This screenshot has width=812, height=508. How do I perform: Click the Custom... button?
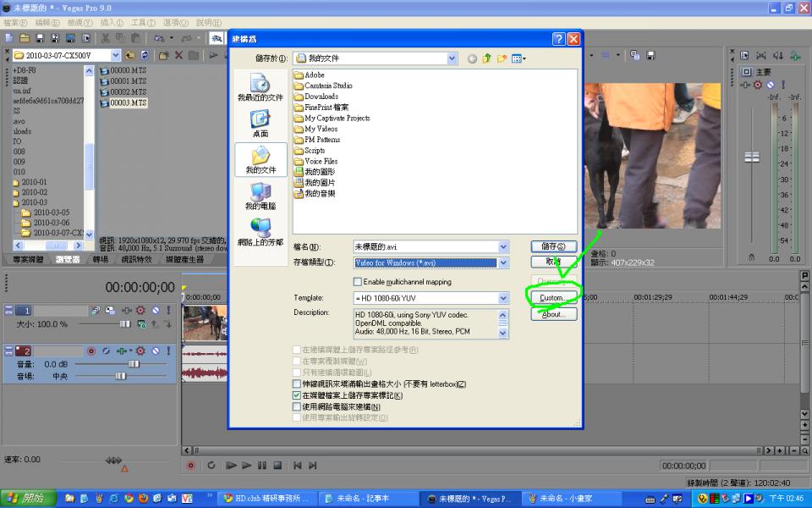click(x=553, y=298)
